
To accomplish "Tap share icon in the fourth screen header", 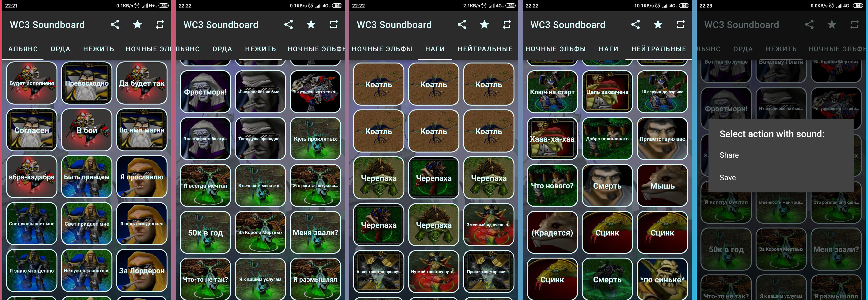I will click(x=635, y=24).
